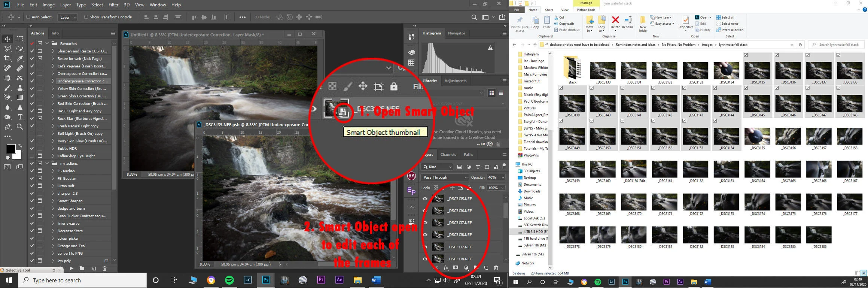
Task: Hide the top _DSC3135.NEF layer
Action: click(x=425, y=199)
